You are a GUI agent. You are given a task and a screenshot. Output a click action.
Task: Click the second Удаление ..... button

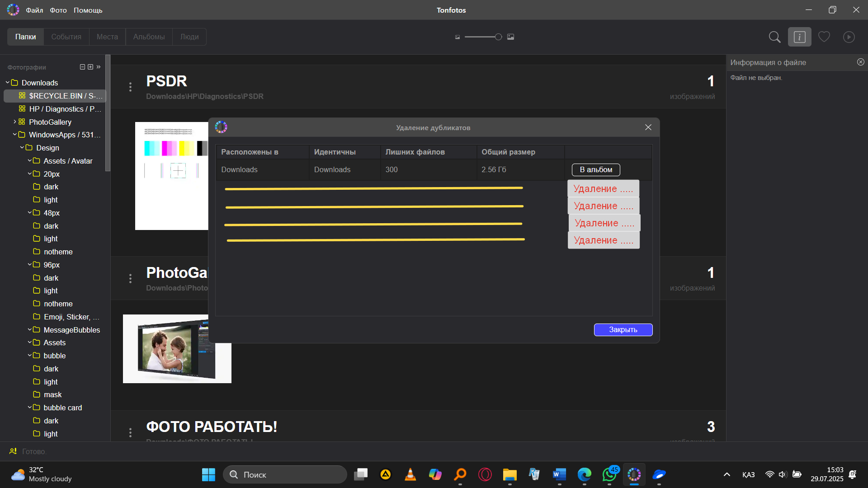click(x=604, y=206)
